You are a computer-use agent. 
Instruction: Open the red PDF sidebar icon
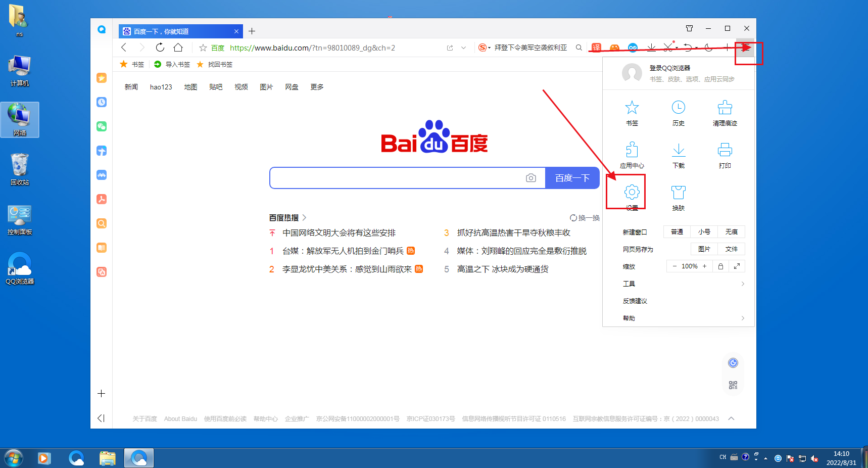102,199
